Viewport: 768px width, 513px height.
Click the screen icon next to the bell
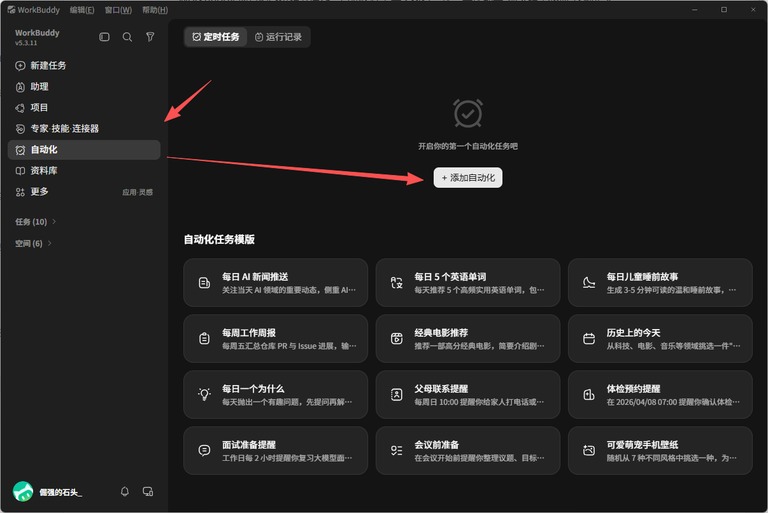147,491
